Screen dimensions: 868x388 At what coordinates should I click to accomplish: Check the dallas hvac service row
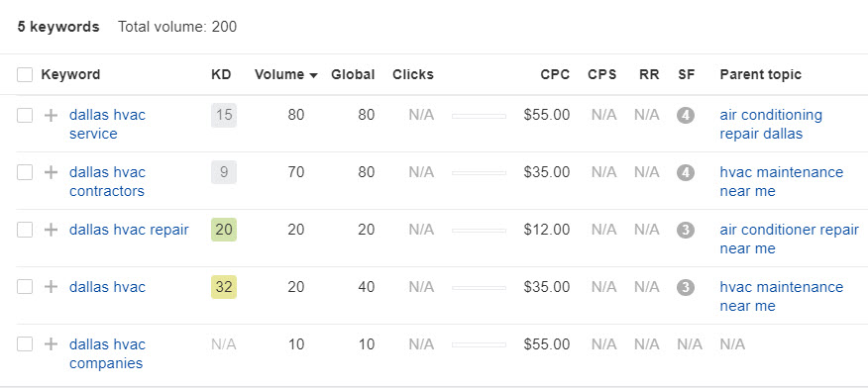(25, 116)
